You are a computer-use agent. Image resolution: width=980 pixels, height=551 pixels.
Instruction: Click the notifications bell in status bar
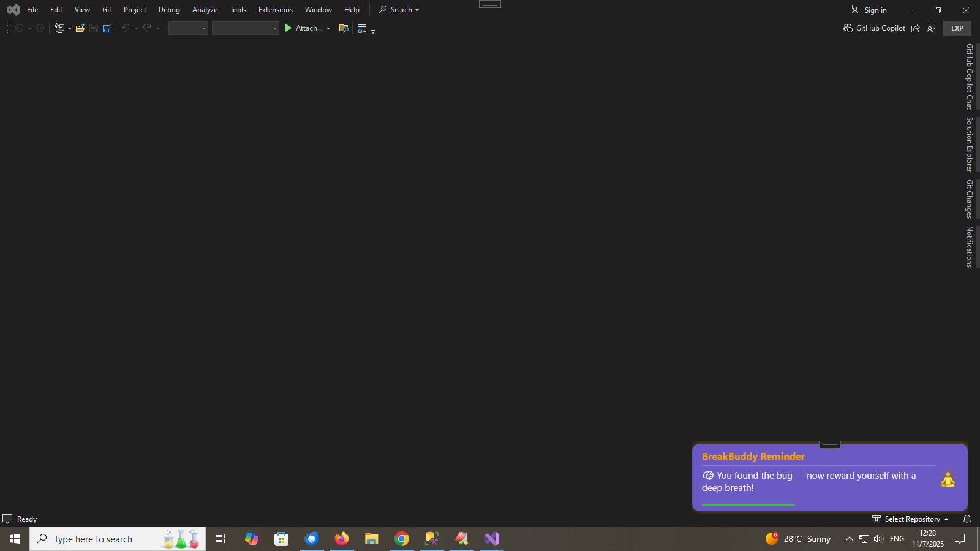click(967, 519)
